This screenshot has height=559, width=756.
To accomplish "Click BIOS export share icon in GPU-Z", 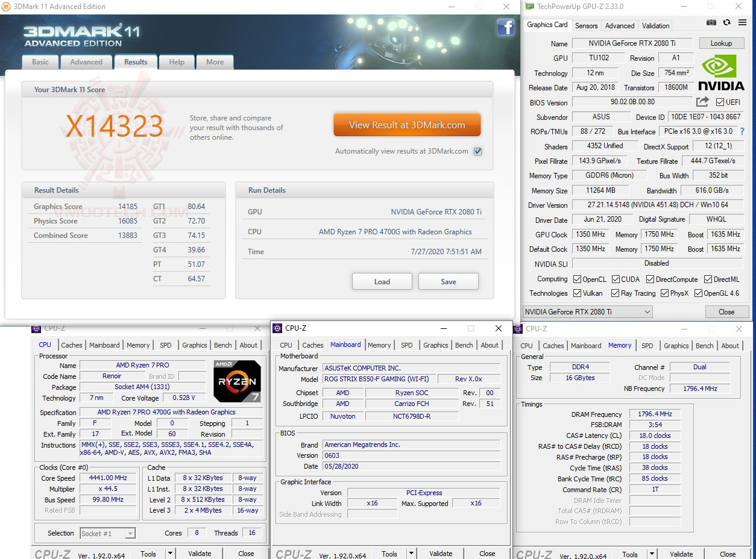I will click(702, 102).
